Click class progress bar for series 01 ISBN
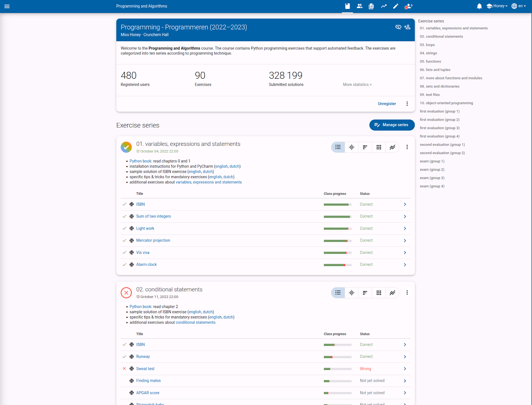532x405 pixels. [x=337, y=205]
